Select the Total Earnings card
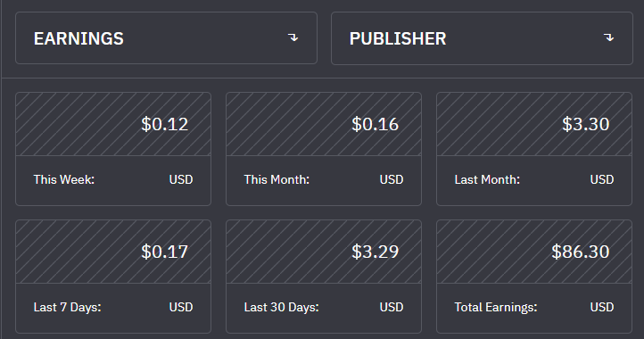The width and height of the screenshot is (644, 339). coord(534,277)
